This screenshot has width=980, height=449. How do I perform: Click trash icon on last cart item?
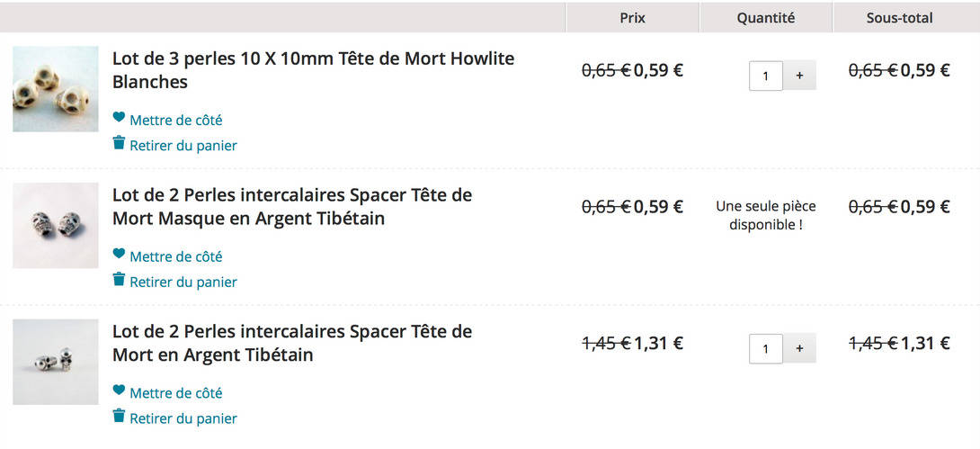pos(119,417)
